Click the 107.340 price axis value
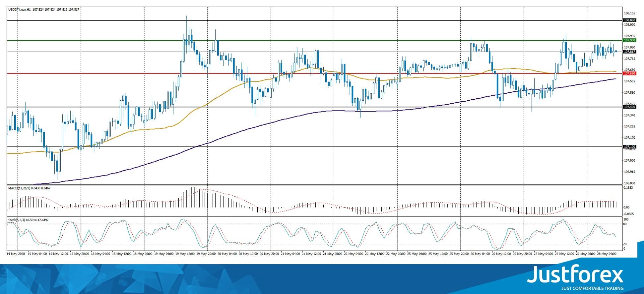Viewport: 644px width, 294px height. click(x=629, y=115)
